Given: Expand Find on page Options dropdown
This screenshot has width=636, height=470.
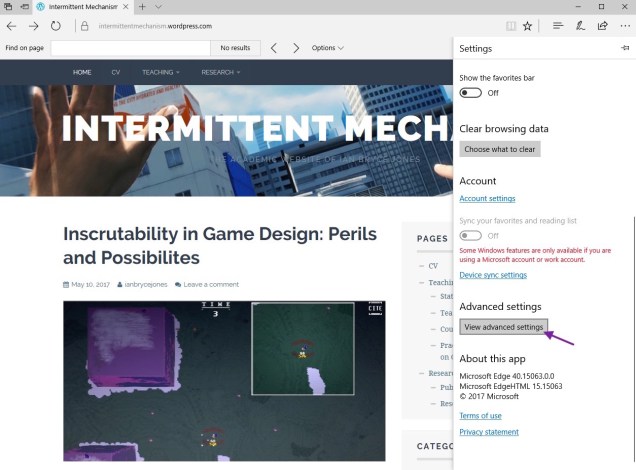Looking at the screenshot, I should [326, 47].
